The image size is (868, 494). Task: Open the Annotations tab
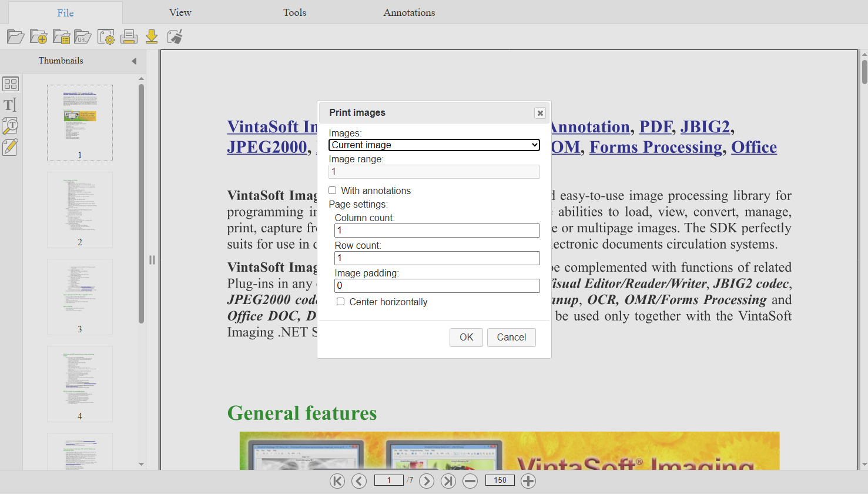pos(409,12)
